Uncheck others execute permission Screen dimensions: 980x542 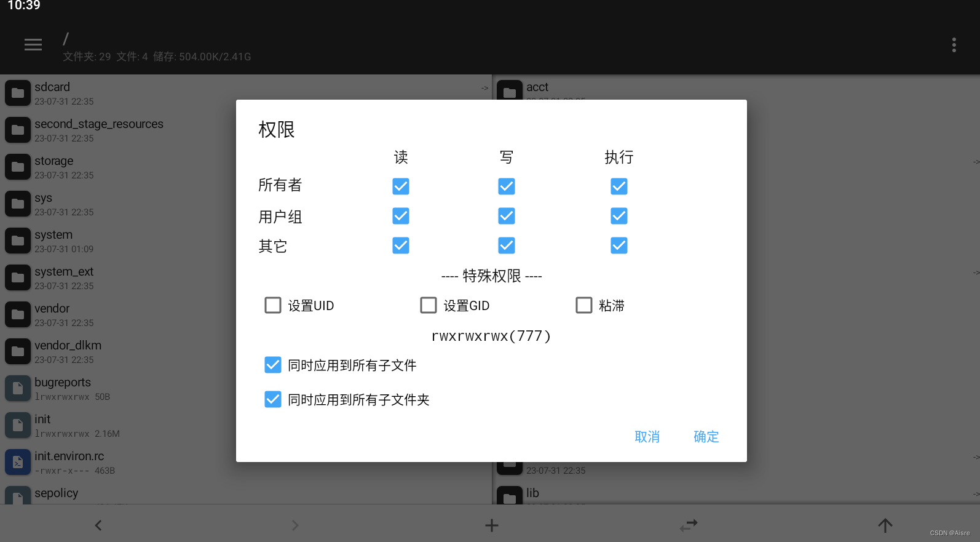[x=619, y=245]
